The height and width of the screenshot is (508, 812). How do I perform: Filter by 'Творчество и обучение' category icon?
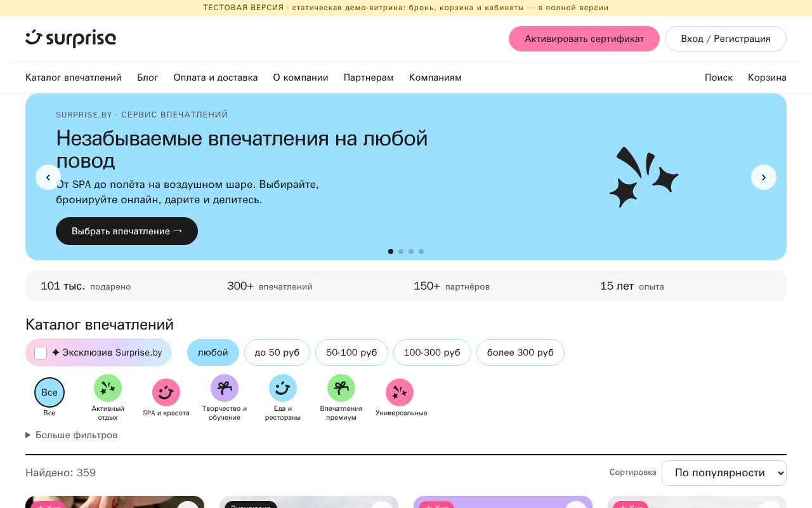point(225,388)
